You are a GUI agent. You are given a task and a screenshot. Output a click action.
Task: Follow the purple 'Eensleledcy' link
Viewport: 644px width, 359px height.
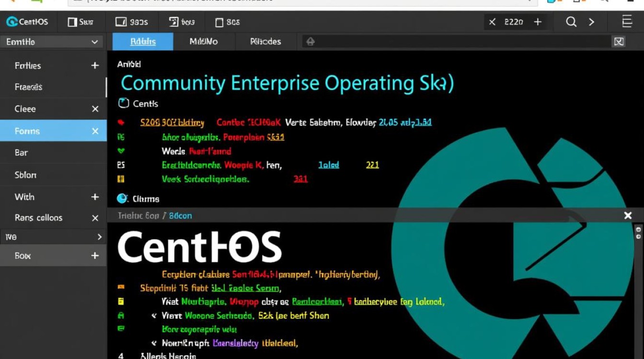[x=235, y=343]
